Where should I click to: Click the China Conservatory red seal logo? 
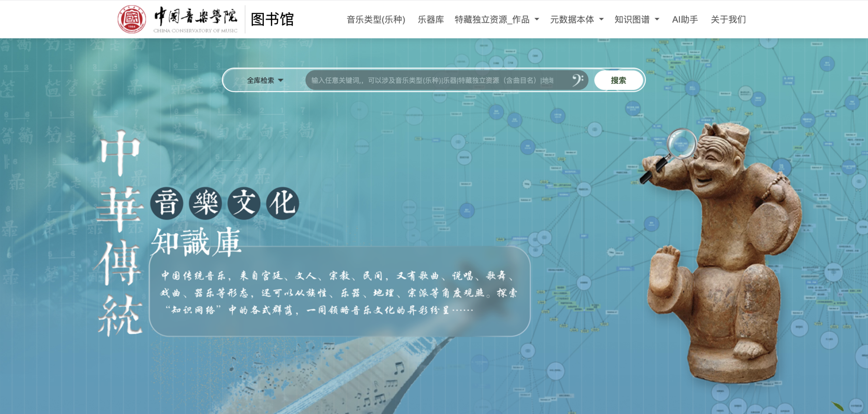(x=132, y=19)
